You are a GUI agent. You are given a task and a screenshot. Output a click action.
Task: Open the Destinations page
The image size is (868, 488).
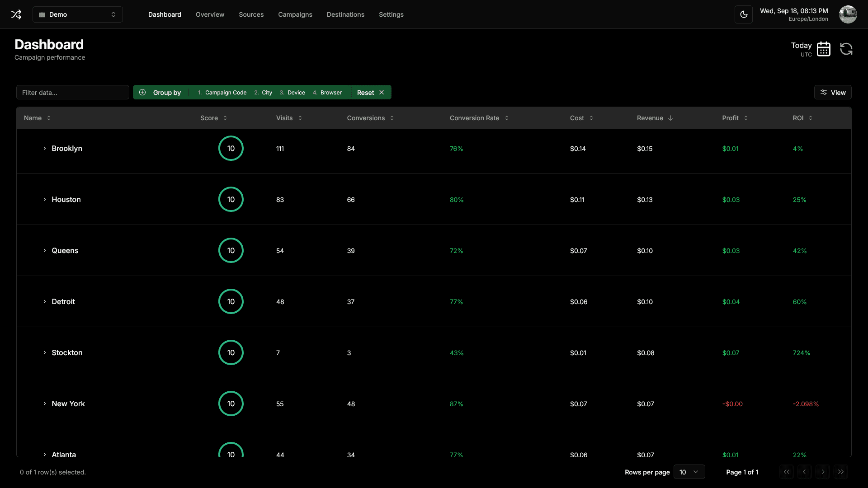pos(345,14)
